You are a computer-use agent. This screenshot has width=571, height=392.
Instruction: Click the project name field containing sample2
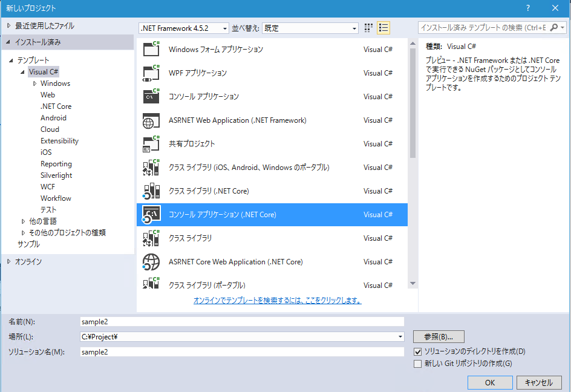pyautogui.click(x=242, y=322)
